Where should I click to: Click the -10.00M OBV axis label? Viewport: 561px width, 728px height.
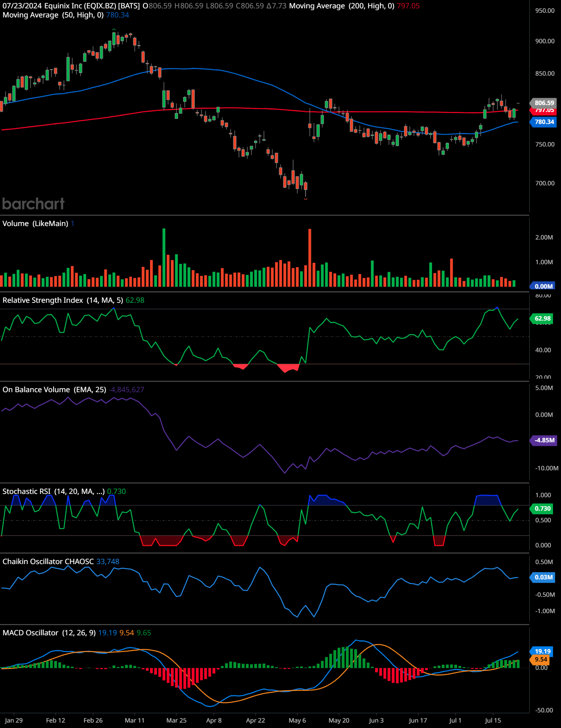pyautogui.click(x=546, y=468)
